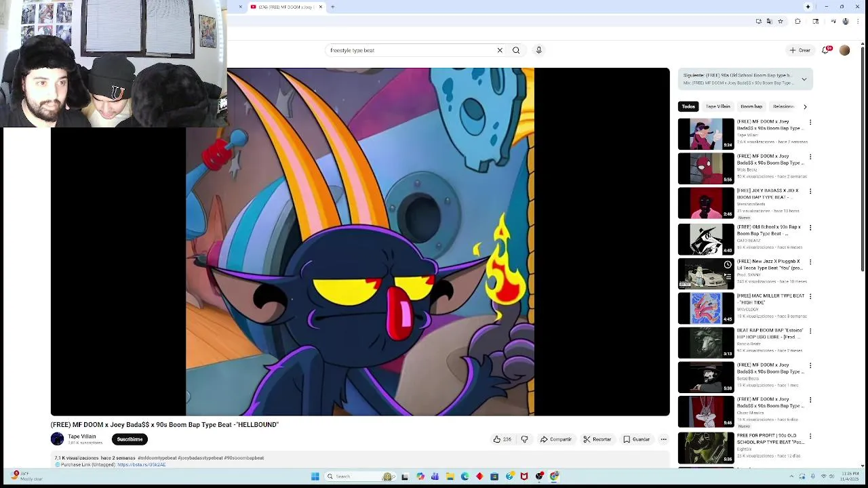Open the bsta.rs purchase link
868x488 pixels.
(141, 465)
